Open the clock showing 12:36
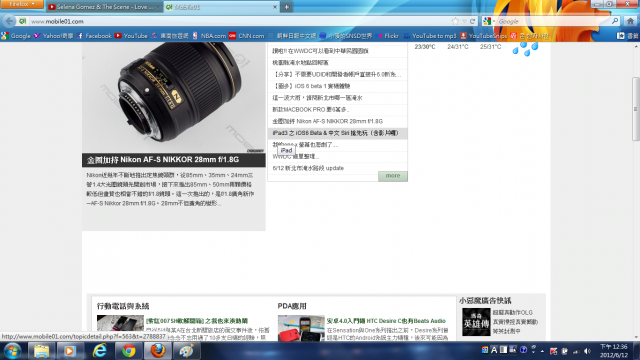640x360 pixels. [613, 351]
